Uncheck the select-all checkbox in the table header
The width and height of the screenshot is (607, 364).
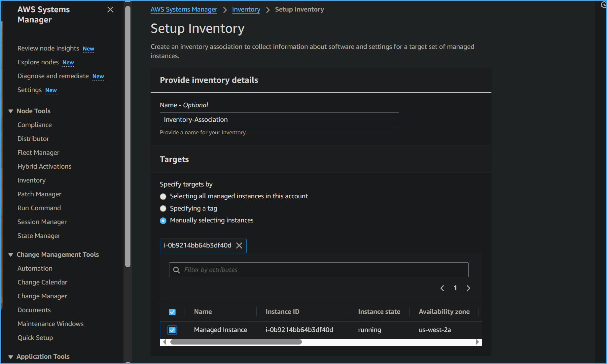(x=172, y=312)
